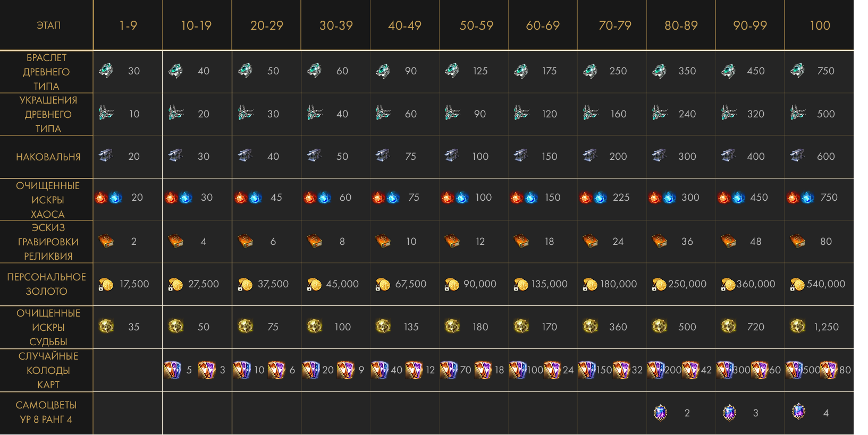Image resolution: width=868 pixels, height=435 pixels.
Task: Click the 1,250 fate sparks value
Action: pos(826,327)
